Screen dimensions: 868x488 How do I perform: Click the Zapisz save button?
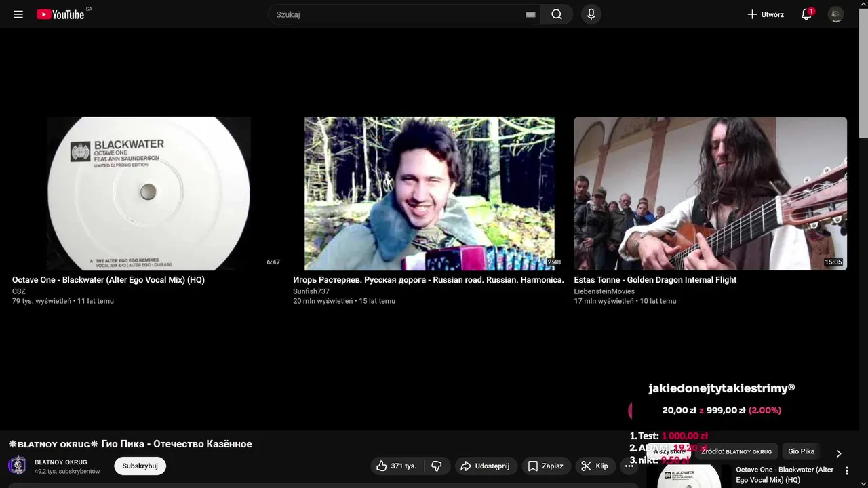click(546, 466)
